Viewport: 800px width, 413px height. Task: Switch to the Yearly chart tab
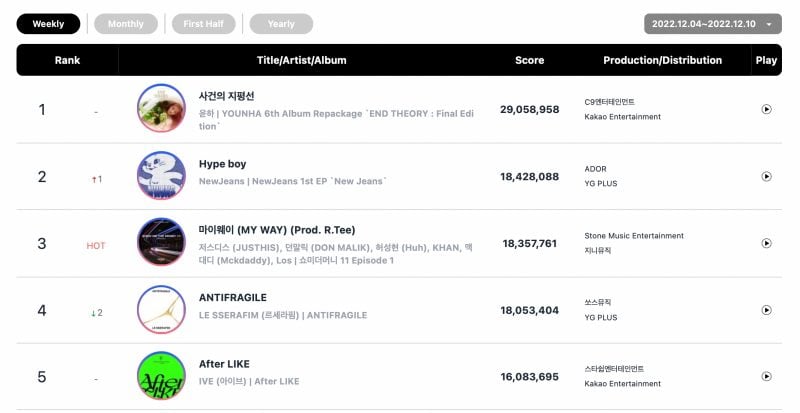point(281,24)
